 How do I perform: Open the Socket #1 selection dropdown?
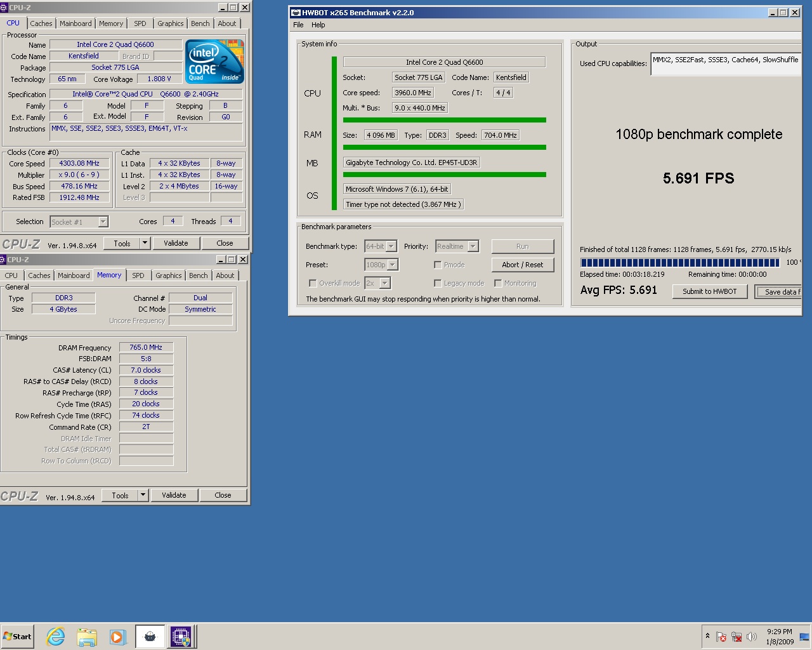pyautogui.click(x=103, y=222)
